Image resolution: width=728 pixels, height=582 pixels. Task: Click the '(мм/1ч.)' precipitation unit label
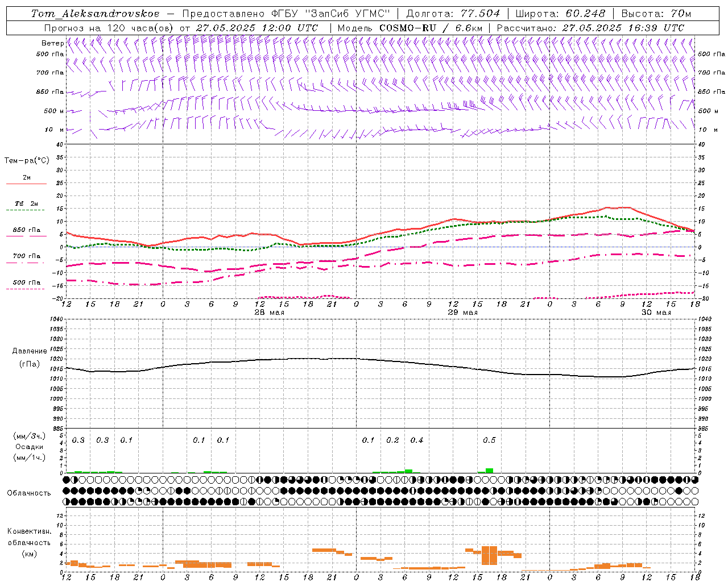[29, 458]
